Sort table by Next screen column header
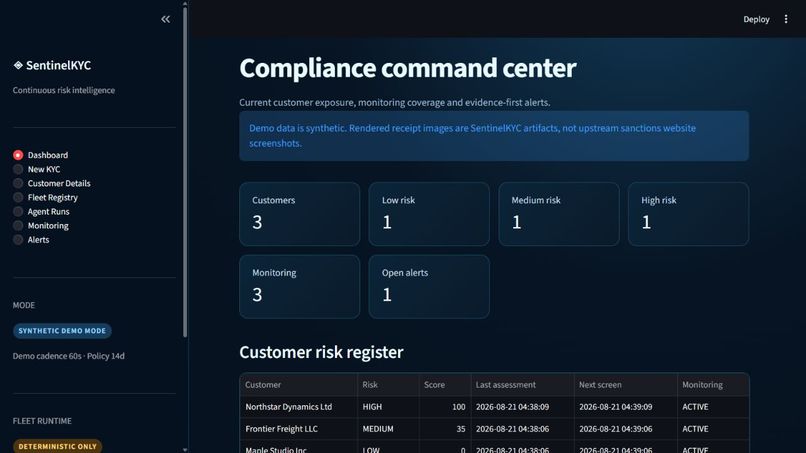 click(x=626, y=385)
